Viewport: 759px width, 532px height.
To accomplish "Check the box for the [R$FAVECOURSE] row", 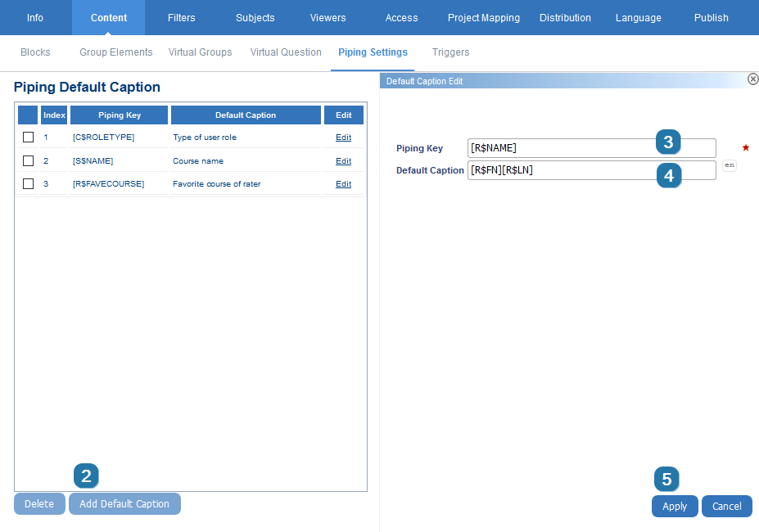I will 28,184.
